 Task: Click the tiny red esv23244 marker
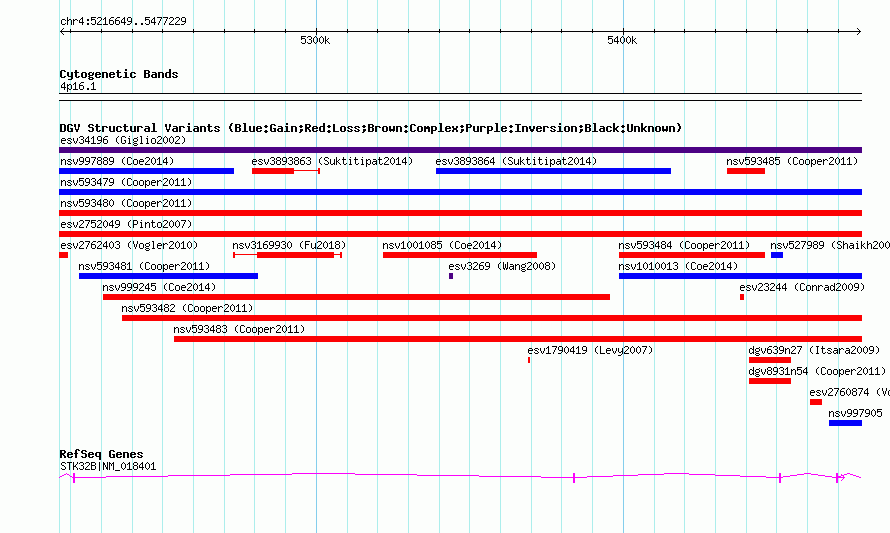click(x=742, y=297)
